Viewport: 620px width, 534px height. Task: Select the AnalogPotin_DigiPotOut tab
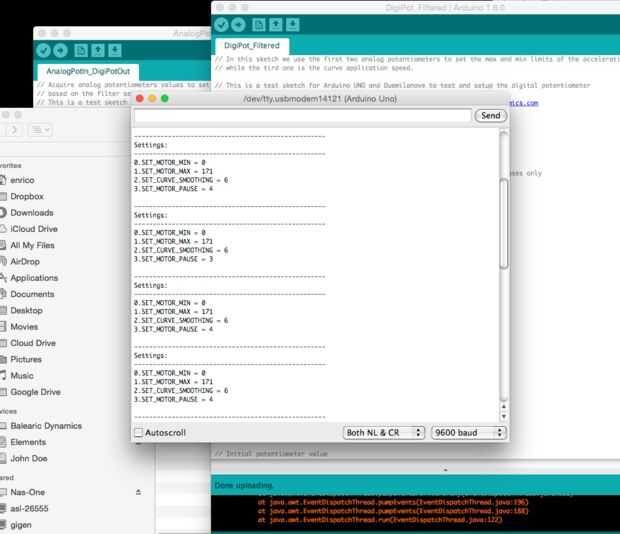tap(88, 71)
